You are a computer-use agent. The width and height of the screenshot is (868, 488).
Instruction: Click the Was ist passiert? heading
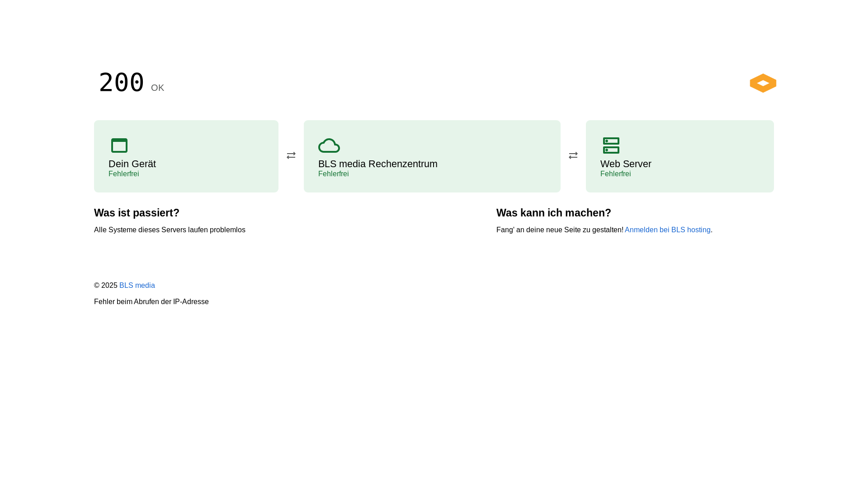click(x=137, y=213)
